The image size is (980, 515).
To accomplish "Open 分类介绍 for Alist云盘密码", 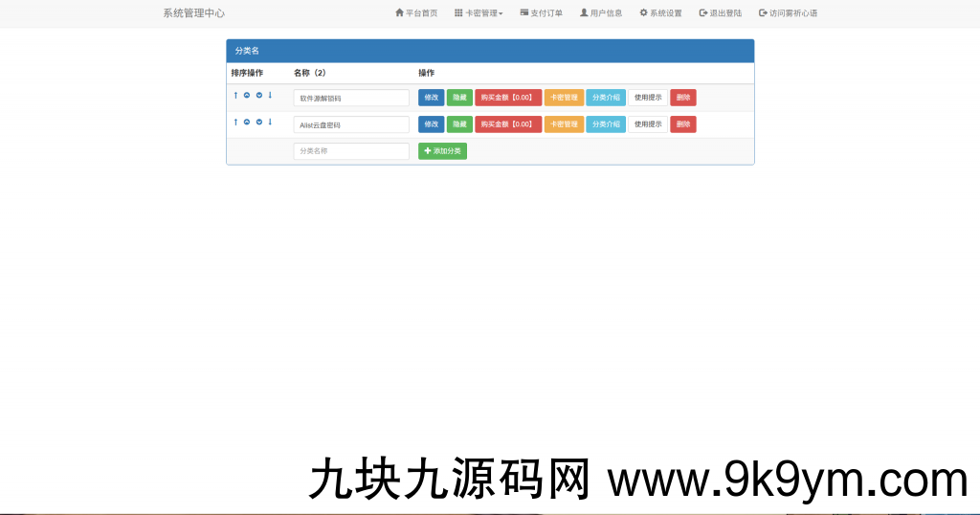I will point(606,124).
